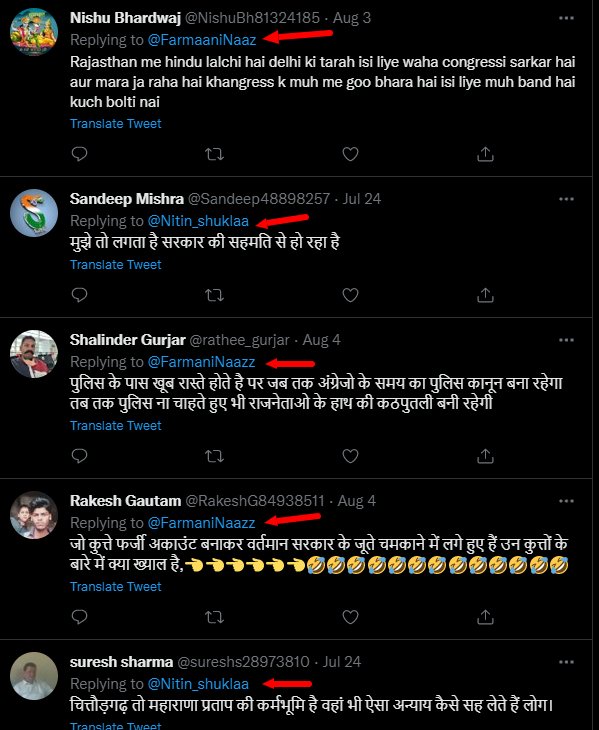The width and height of the screenshot is (599, 730).
Task: Open more options on Sandeep Mishra's tweet
Action: tap(566, 199)
